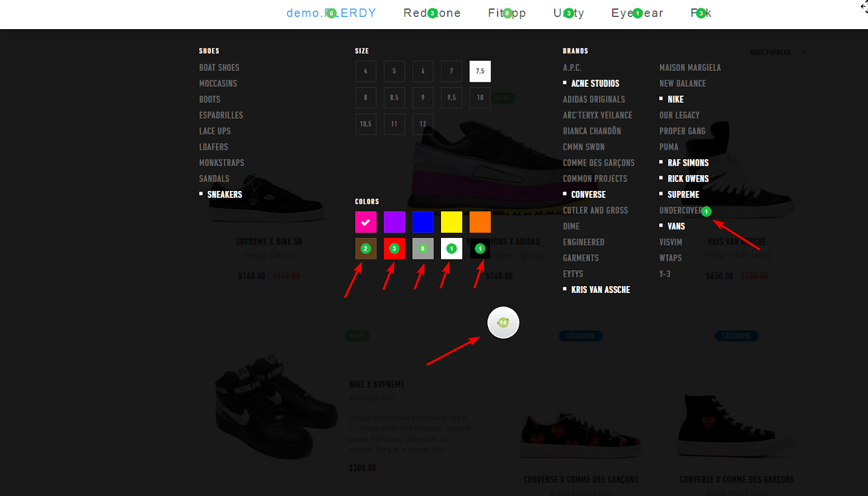The width and height of the screenshot is (868, 496).
Task: Filter by Sandals category
Action: pos(214,179)
